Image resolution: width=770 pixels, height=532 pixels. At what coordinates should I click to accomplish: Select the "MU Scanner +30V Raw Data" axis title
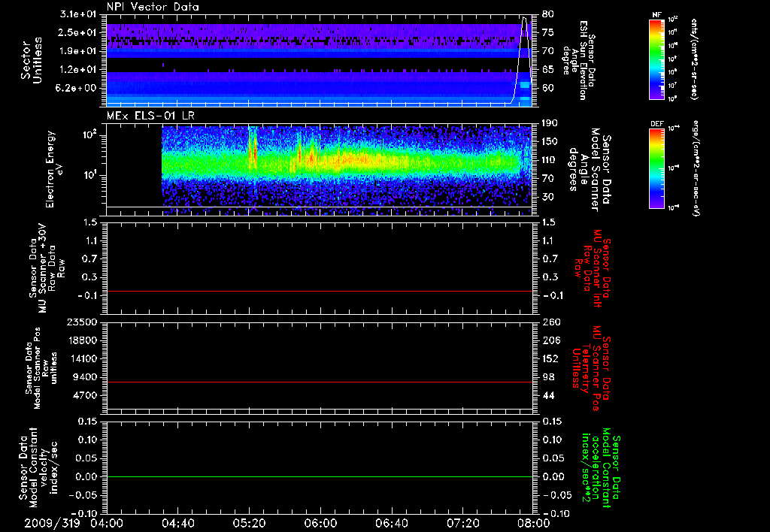[x=47, y=268]
